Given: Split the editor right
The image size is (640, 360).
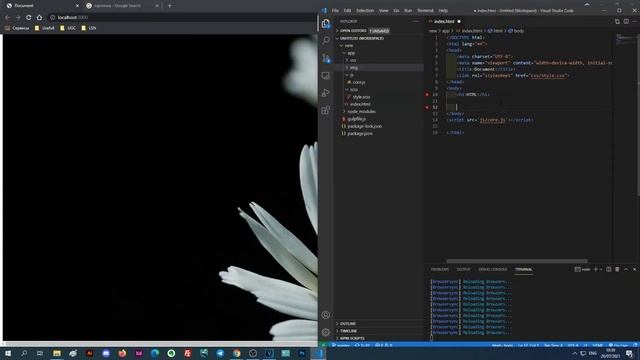Looking at the screenshot, I should coord(626,21).
